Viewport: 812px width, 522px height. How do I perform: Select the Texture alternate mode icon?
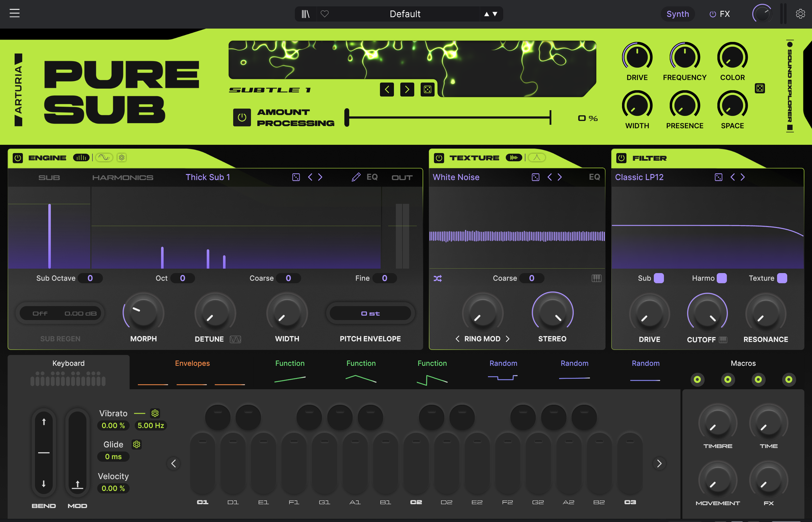click(537, 158)
